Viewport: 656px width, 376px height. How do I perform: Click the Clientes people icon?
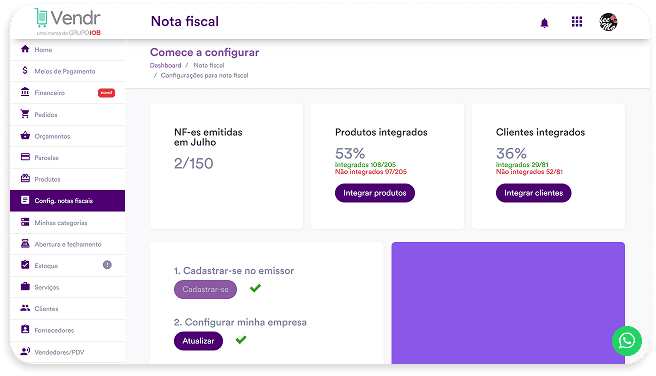point(25,308)
